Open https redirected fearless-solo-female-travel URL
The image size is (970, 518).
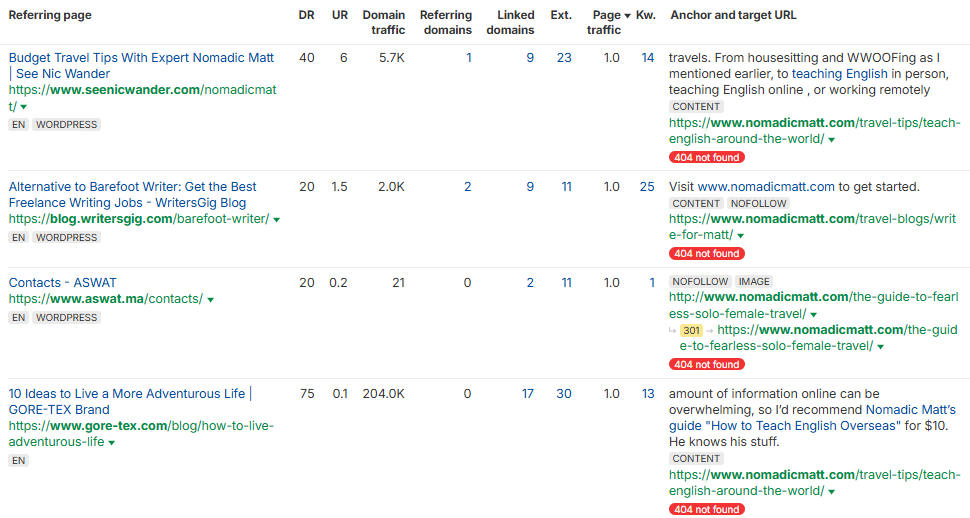click(818, 338)
